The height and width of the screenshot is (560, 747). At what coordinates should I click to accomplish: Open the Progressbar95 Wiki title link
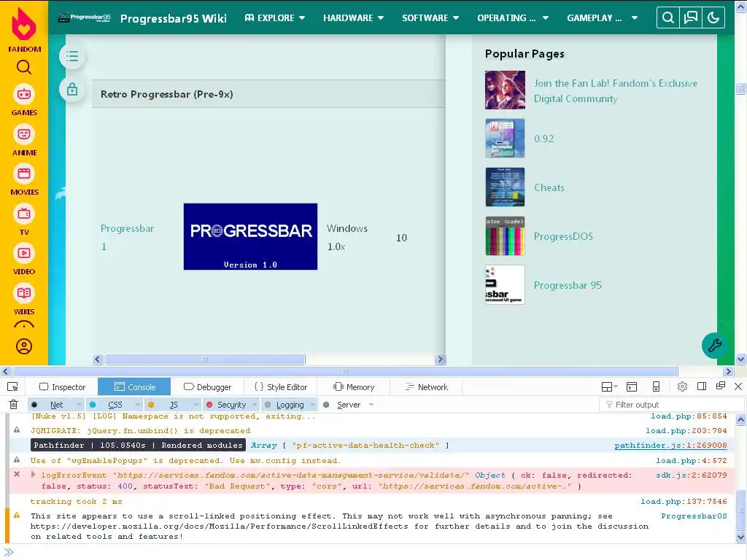pyautogui.click(x=174, y=18)
